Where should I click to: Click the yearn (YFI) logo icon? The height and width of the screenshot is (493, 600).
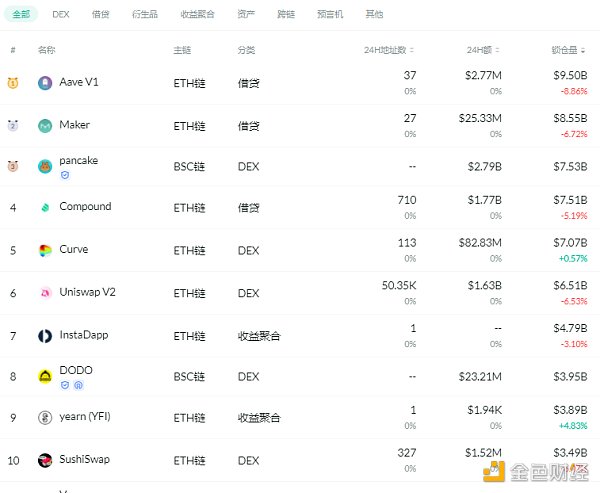45,418
